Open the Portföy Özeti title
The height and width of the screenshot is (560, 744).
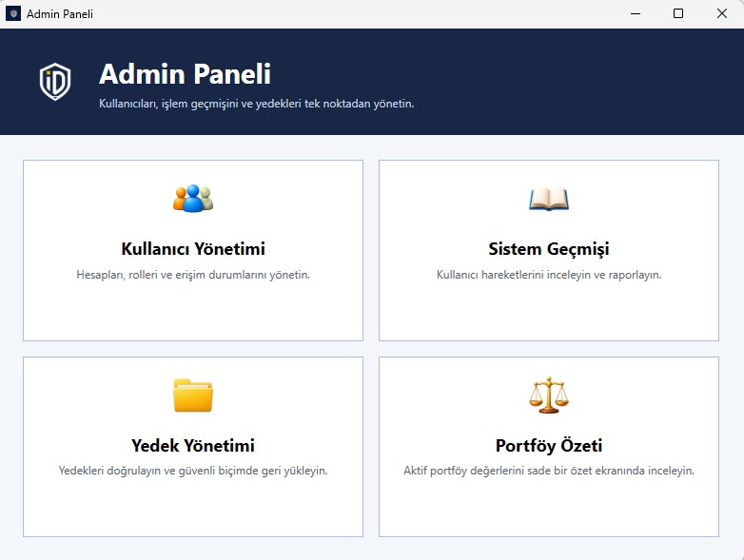coord(549,445)
